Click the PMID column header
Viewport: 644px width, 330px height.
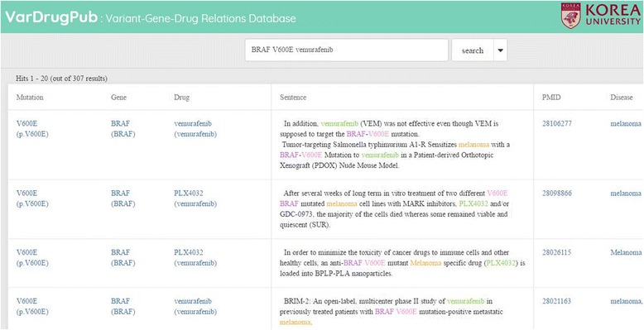click(x=550, y=98)
